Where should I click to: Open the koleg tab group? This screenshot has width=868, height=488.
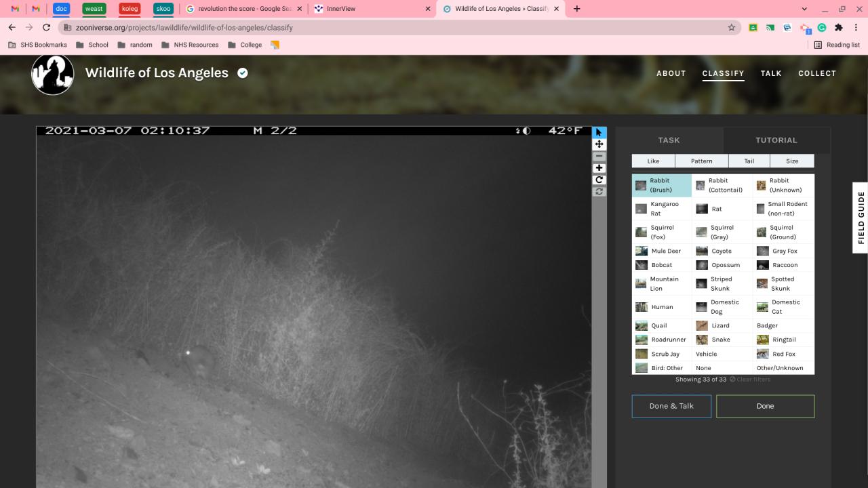[x=130, y=9]
